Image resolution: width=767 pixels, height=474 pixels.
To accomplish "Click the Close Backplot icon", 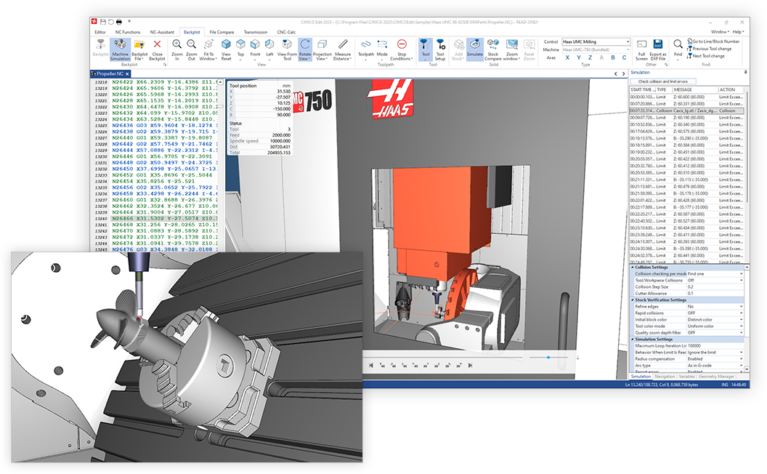I will point(157,47).
